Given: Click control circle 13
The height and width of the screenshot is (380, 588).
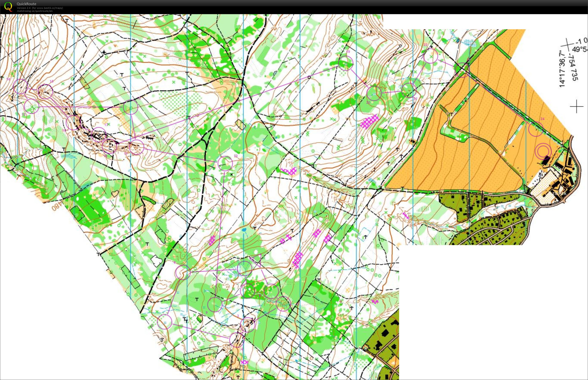Looking at the screenshot, I should point(32,106).
